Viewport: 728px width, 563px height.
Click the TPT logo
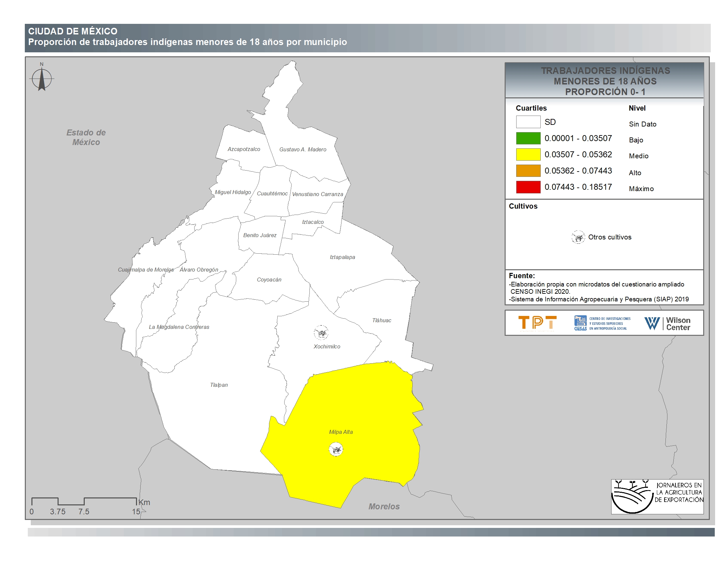[537, 323]
